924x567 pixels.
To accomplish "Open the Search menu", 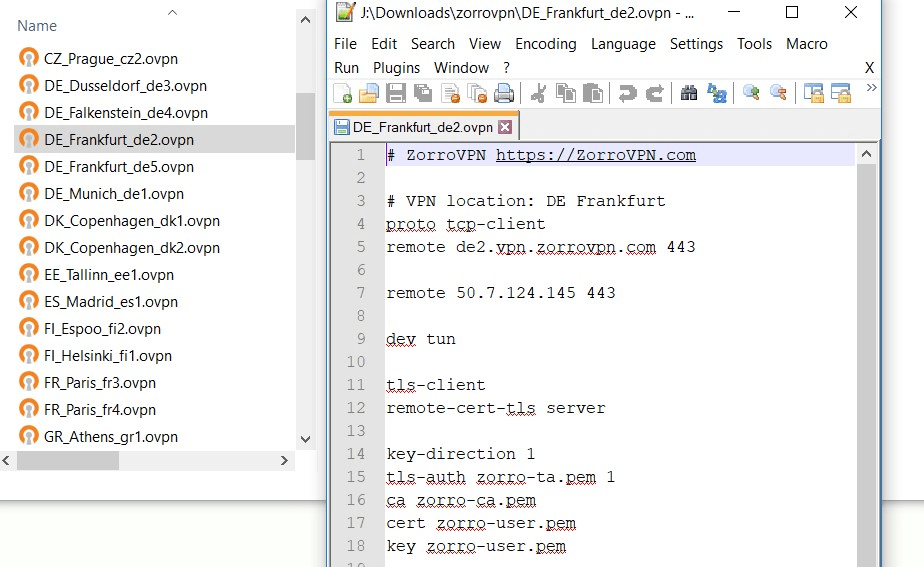I will pyautogui.click(x=433, y=44).
